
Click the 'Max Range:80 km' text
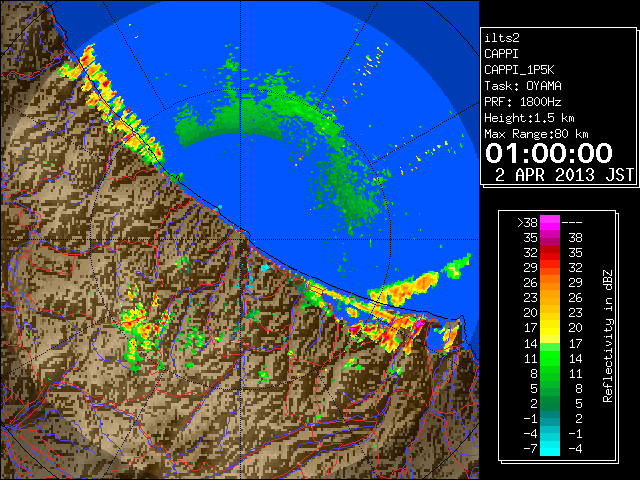point(536,134)
